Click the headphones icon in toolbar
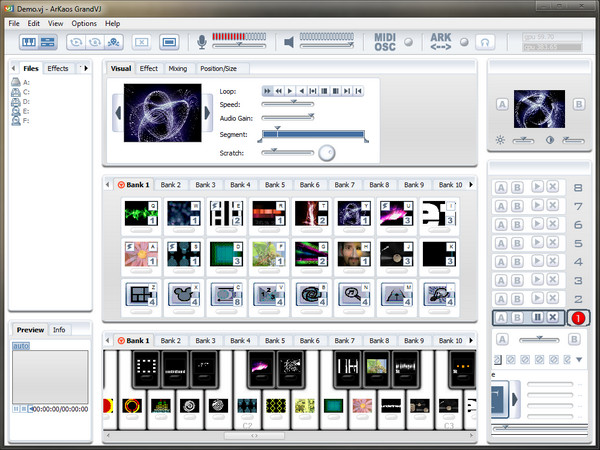This screenshot has height=450, width=600. pyautogui.click(x=484, y=42)
